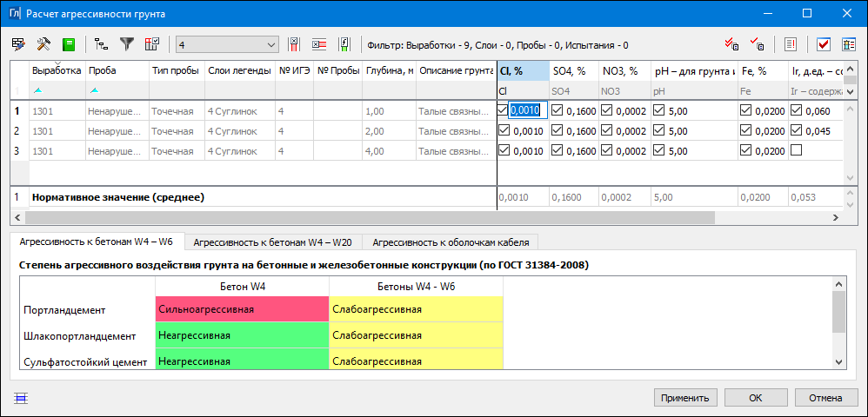868x417 pixels.
Task: Uncheck Ir checkbox with value 0,045
Action: 796,130
